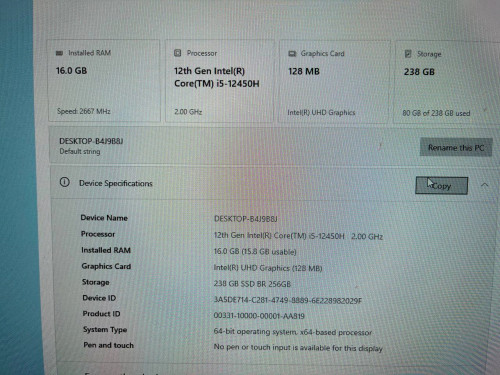Click the Processor card icon

coord(178,53)
